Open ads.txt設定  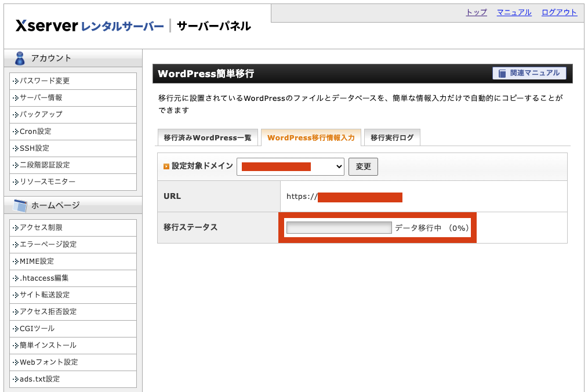tap(73, 379)
